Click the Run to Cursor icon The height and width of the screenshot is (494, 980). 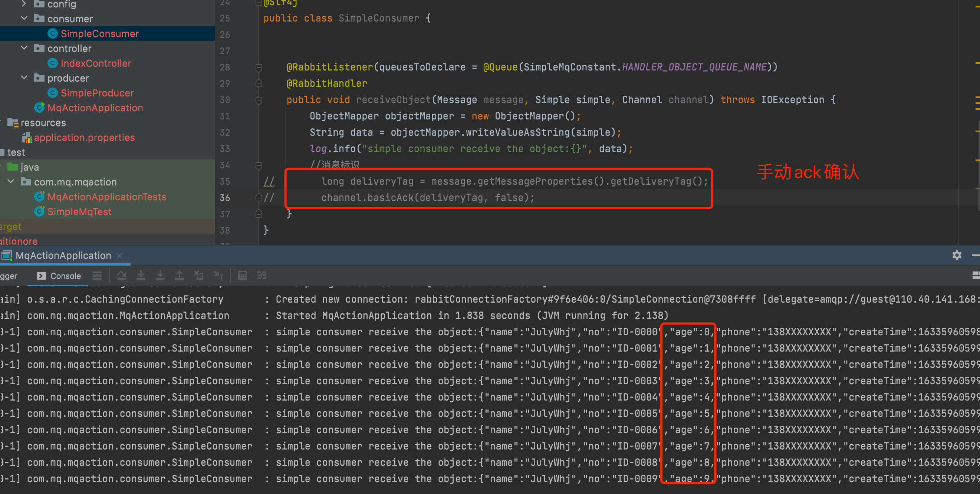[218, 275]
